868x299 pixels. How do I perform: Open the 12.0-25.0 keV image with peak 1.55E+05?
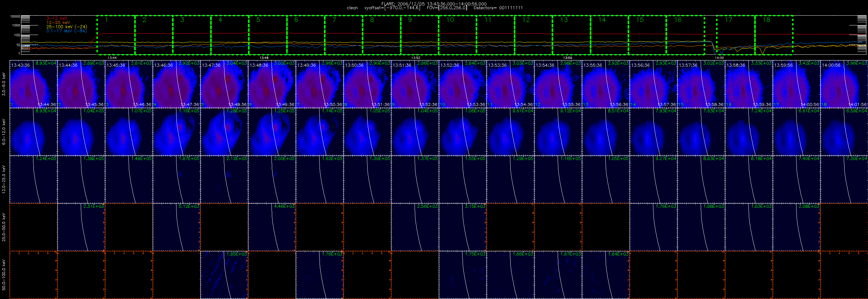point(463,179)
